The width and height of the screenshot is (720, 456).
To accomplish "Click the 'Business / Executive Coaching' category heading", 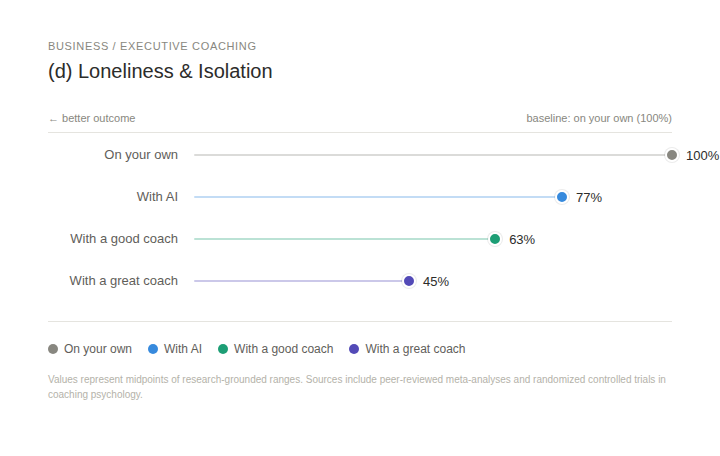I will pos(152,46).
